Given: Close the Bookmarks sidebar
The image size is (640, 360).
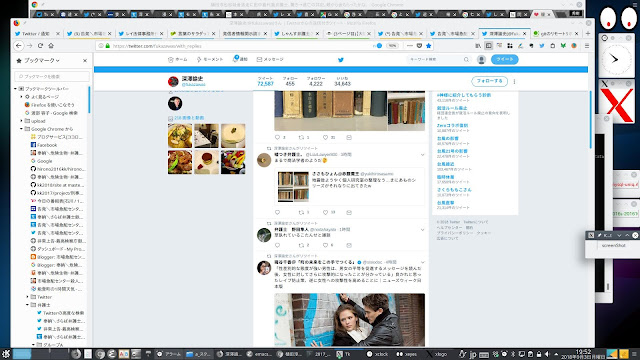Looking at the screenshot, I should [85, 60].
